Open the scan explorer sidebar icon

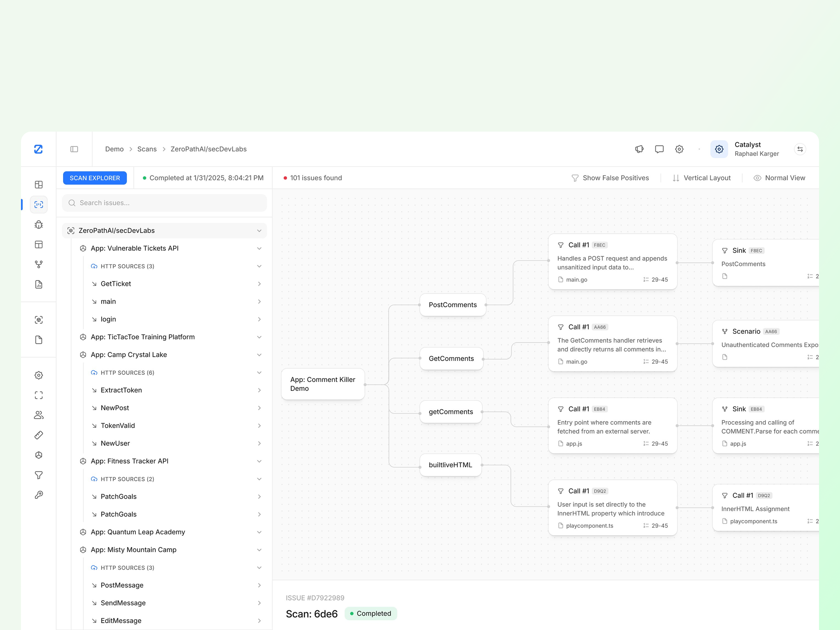pos(39,204)
